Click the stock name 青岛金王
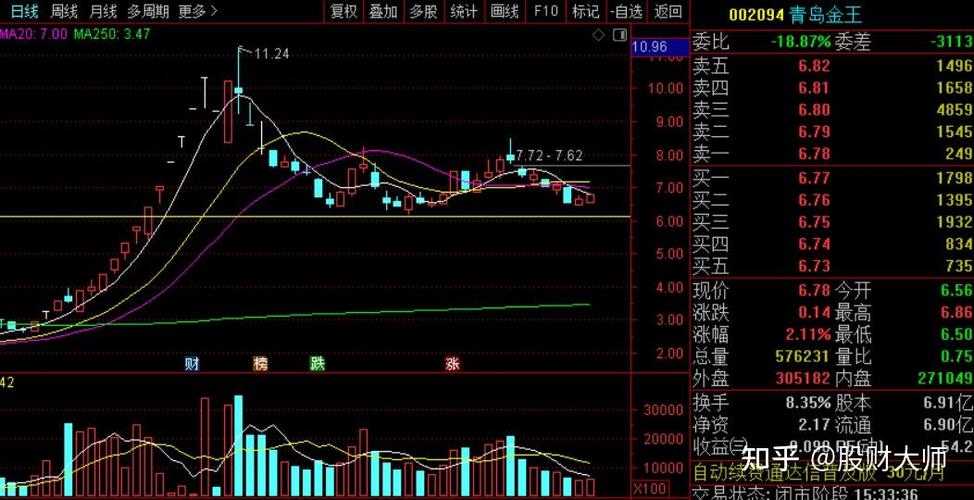The height and width of the screenshot is (500, 974). click(826, 14)
